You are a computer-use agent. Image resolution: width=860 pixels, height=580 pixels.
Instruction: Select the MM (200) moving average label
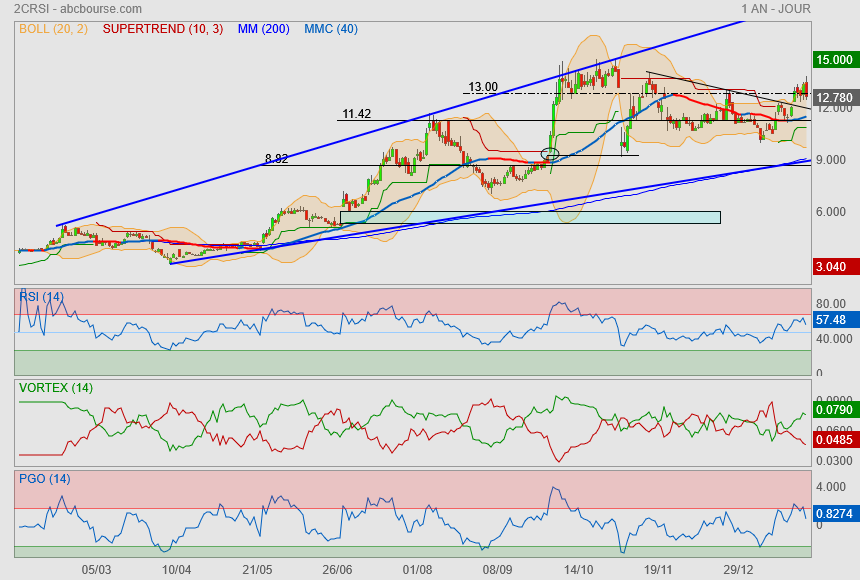[263, 29]
